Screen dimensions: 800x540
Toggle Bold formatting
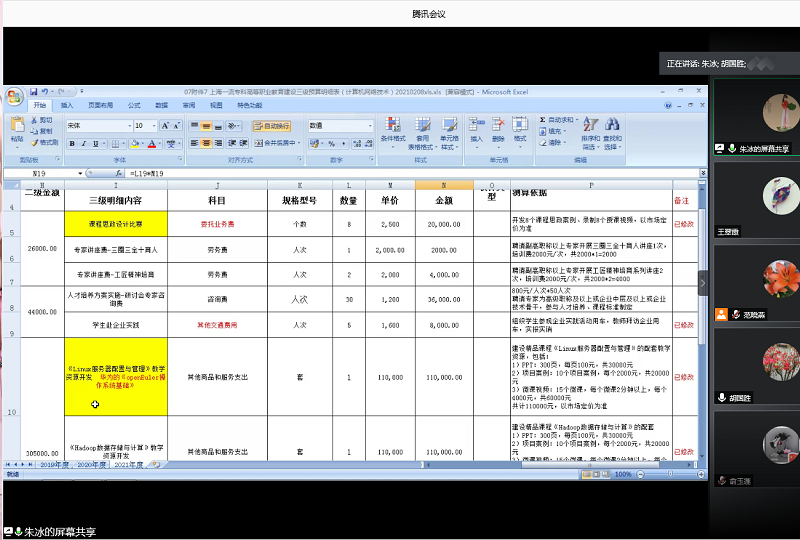click(x=72, y=144)
